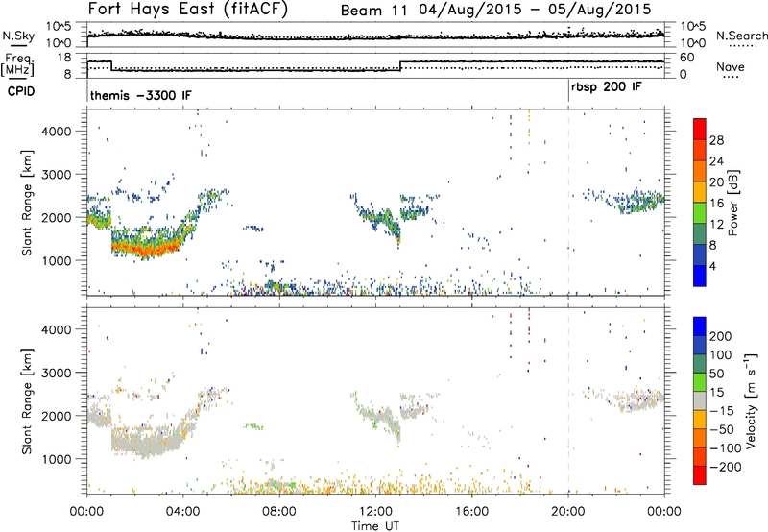Click the 'themis -3300 IF' CPID text

point(140,95)
